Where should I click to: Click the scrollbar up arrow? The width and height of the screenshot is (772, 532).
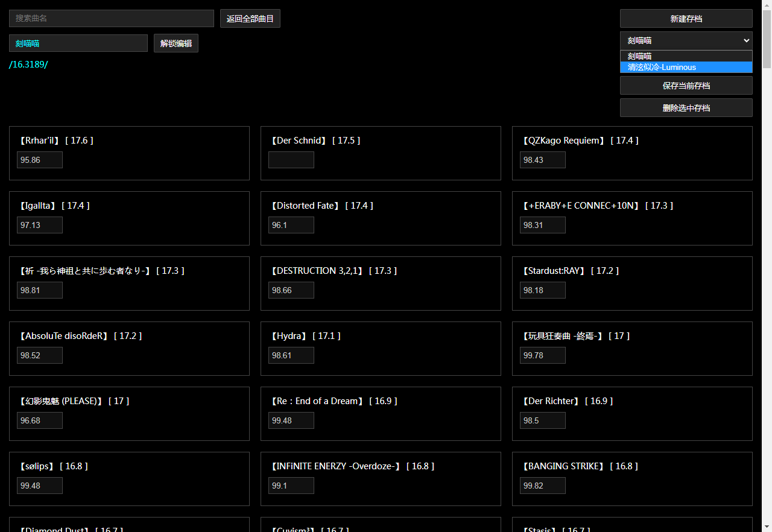pos(767,5)
